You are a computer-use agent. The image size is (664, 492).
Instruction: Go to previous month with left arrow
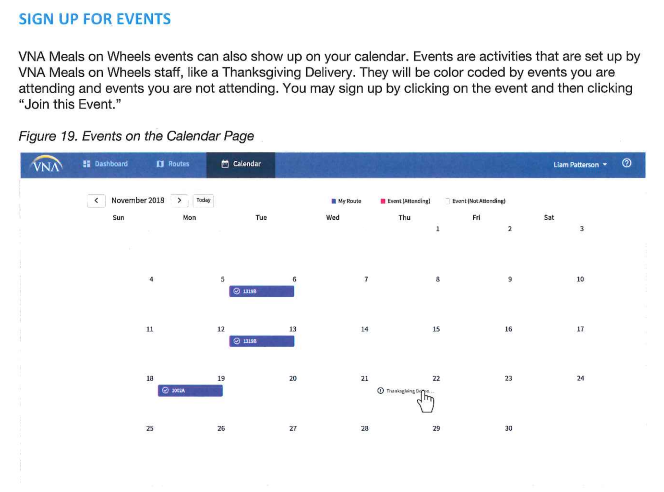(x=96, y=200)
